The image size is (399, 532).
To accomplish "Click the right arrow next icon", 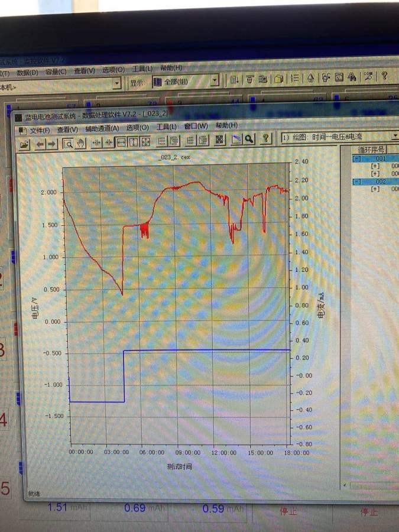I will click(x=51, y=142).
